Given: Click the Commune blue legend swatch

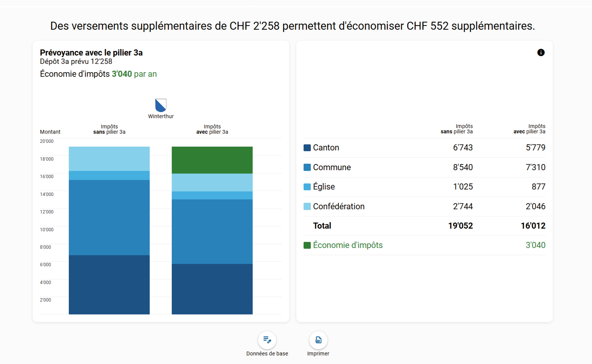Looking at the screenshot, I should point(307,167).
